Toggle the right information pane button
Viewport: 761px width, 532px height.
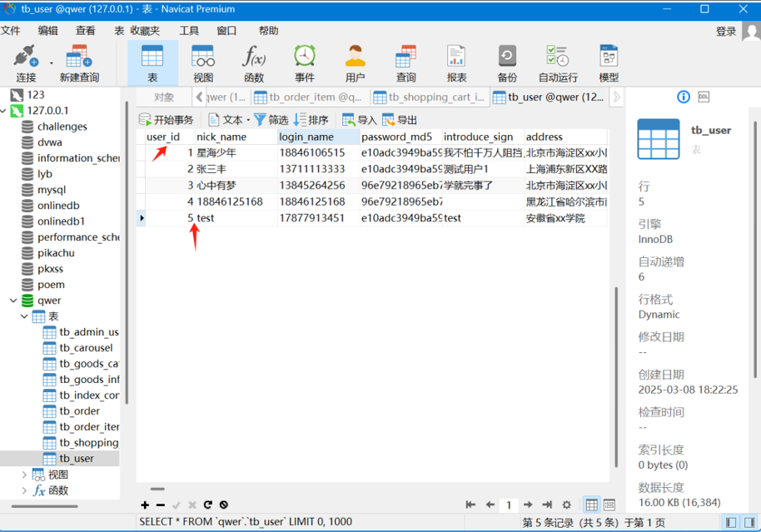click(x=749, y=523)
